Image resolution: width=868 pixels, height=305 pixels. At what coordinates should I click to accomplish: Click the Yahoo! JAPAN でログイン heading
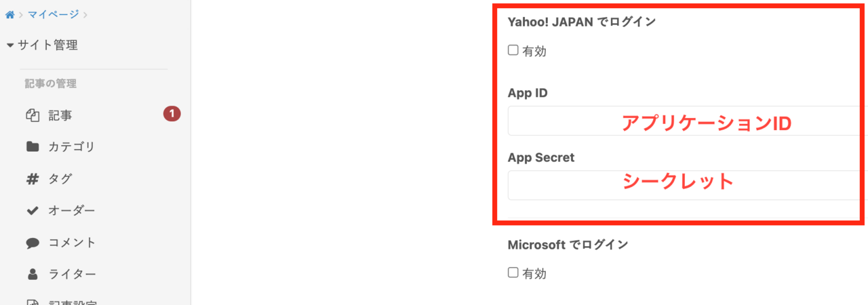point(581,22)
